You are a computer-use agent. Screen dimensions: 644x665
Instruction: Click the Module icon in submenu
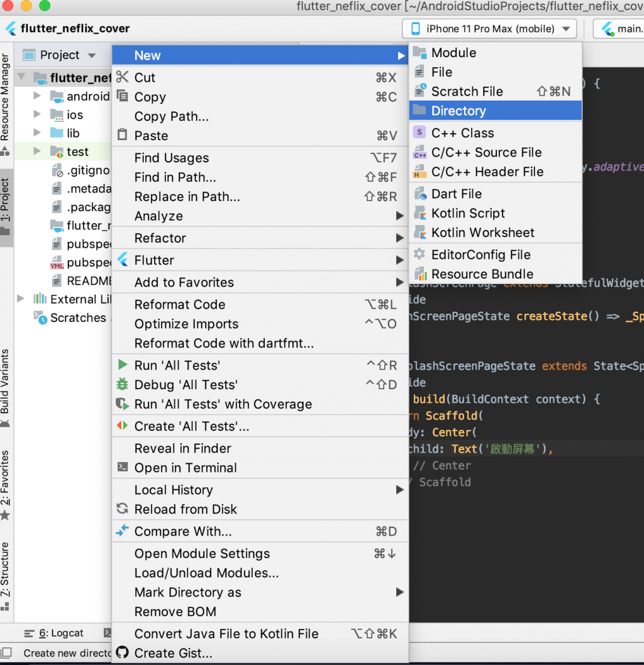(419, 53)
